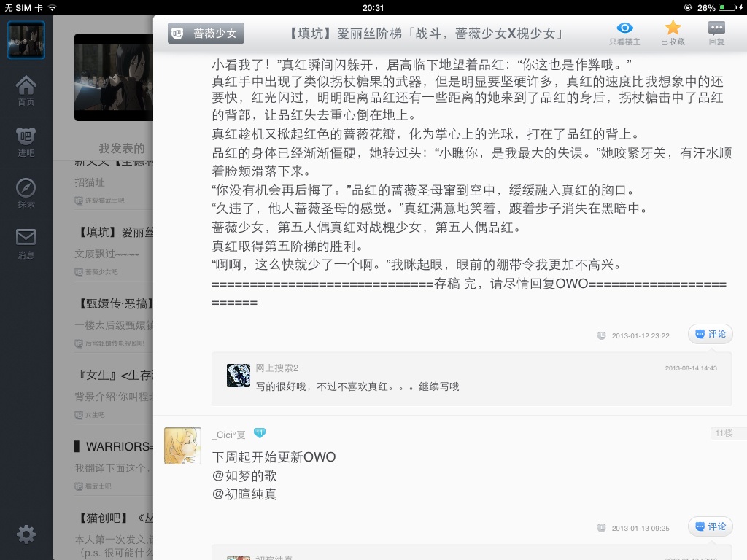Tap 连载猫武士吧 forum tag
The image size is (747, 560).
click(x=99, y=201)
